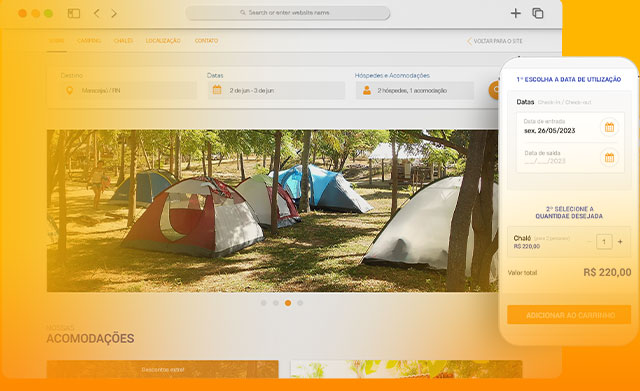Click the browser address search bar
Viewport: 640px width, 391px height.
[288, 13]
